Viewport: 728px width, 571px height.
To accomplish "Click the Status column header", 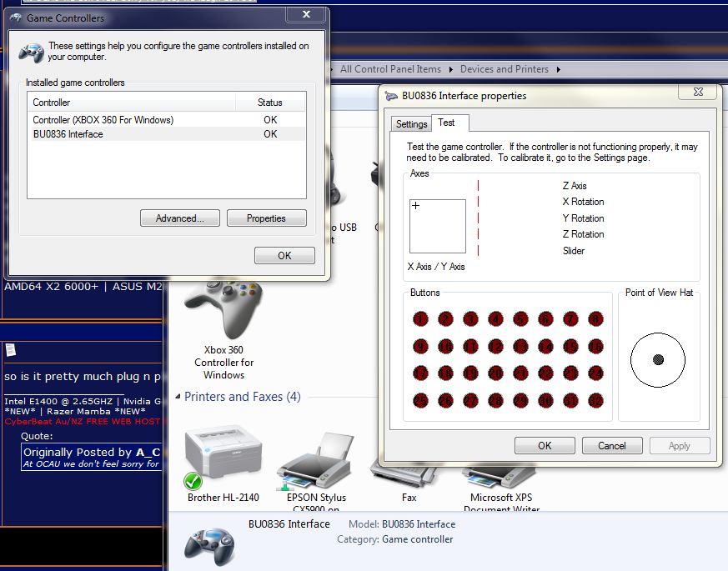I will click(x=270, y=103).
